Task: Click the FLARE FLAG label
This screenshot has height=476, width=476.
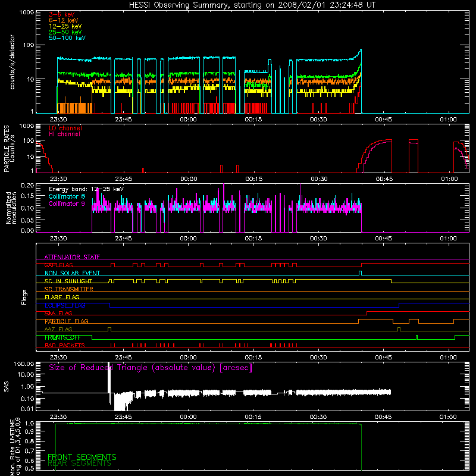Action: click(62, 297)
